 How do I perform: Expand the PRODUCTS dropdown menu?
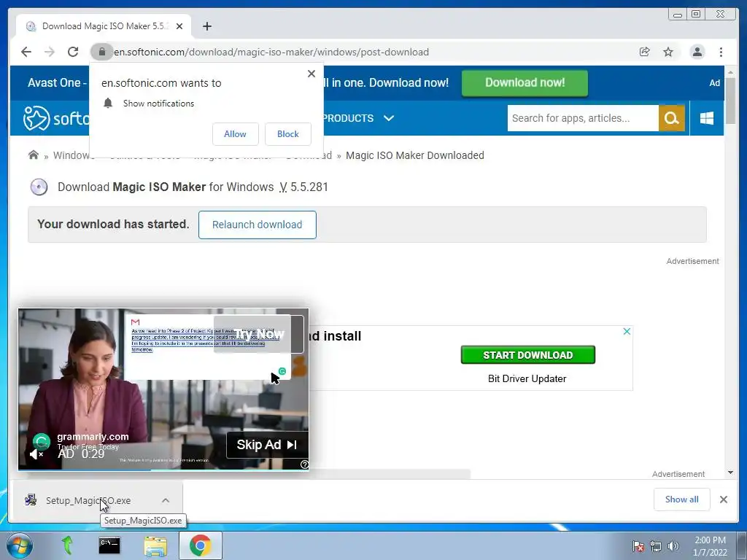(357, 118)
